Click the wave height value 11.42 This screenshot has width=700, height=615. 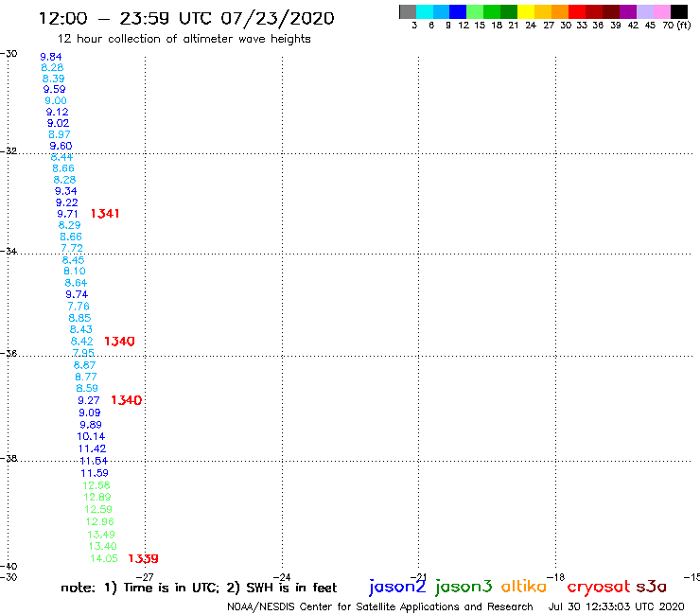92,448
